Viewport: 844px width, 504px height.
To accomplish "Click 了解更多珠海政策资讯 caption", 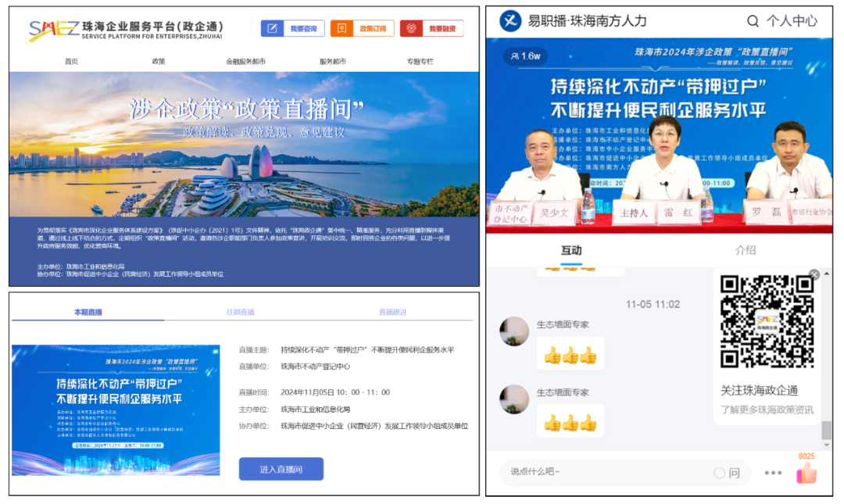I will pyautogui.click(x=767, y=409).
